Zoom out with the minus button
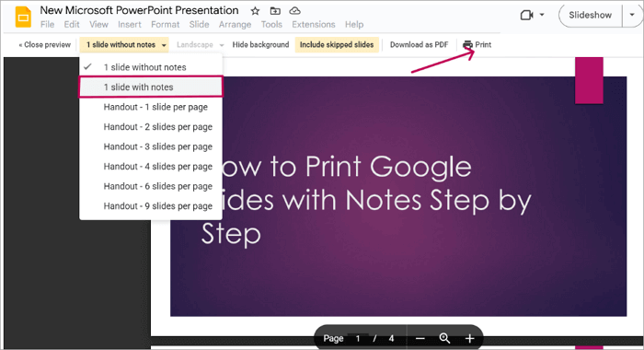The image size is (644, 350). coord(420,338)
